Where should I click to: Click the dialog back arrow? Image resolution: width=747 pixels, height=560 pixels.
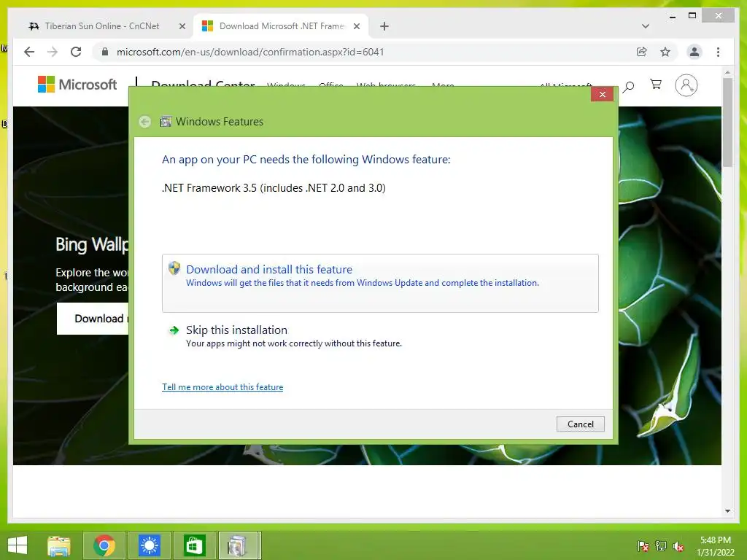145,122
